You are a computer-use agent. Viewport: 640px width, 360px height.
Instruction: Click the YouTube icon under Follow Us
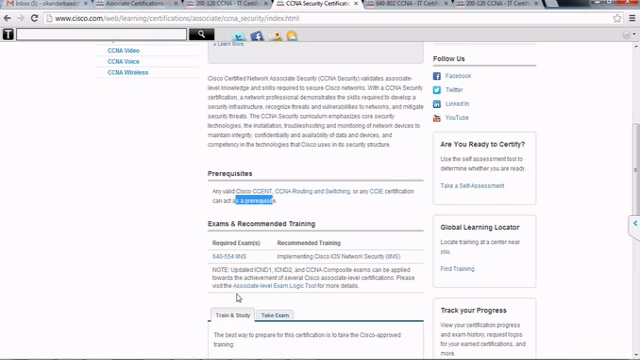pyautogui.click(x=437, y=118)
